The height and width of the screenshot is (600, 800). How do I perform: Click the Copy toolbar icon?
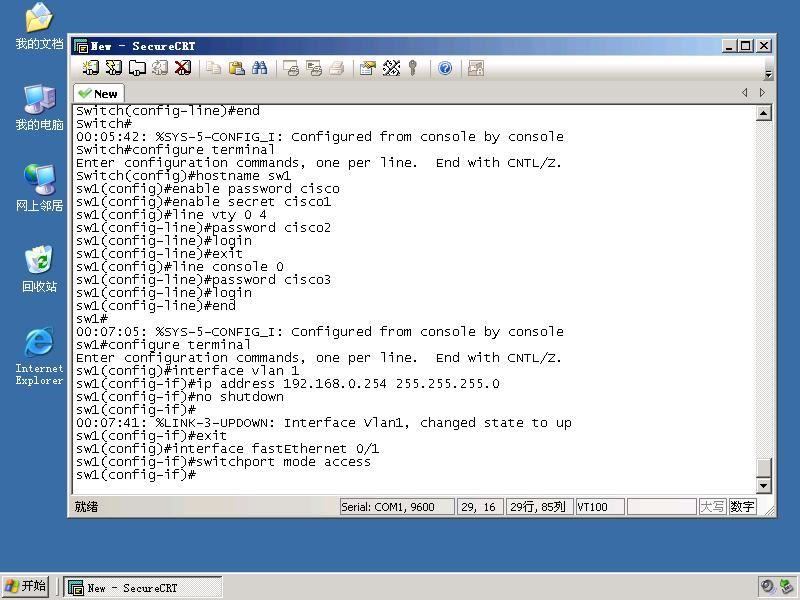(213, 68)
